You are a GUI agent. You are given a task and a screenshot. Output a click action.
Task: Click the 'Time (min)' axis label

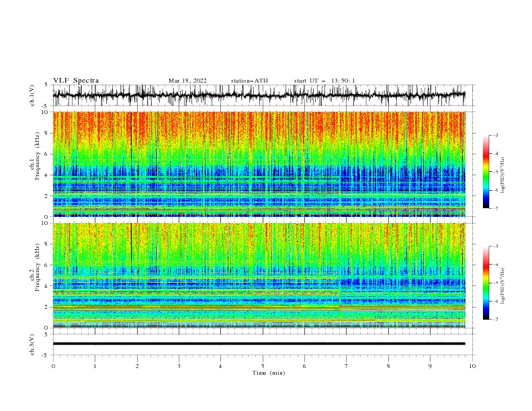(269, 373)
